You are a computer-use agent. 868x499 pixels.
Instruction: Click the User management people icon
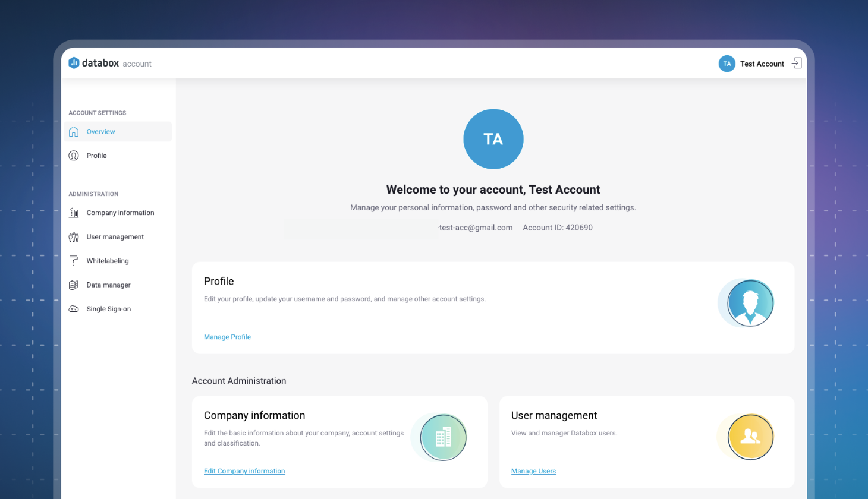(74, 236)
